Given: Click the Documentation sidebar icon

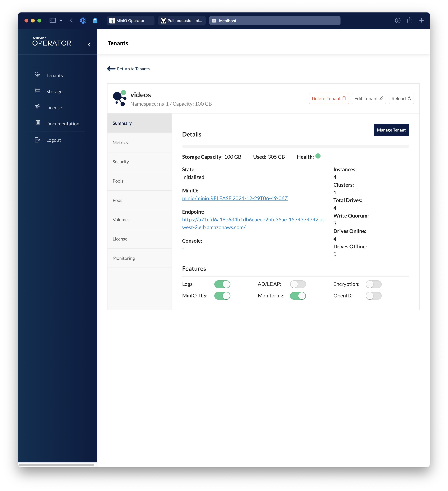Looking at the screenshot, I should [37, 123].
